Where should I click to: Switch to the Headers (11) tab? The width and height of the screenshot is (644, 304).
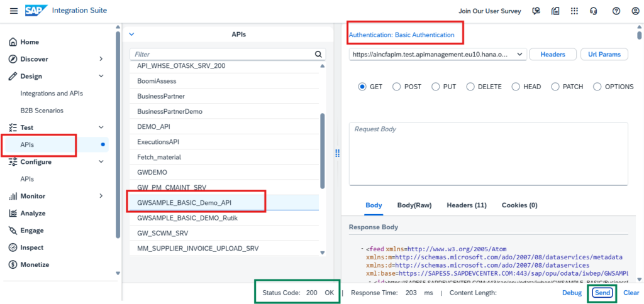click(467, 205)
